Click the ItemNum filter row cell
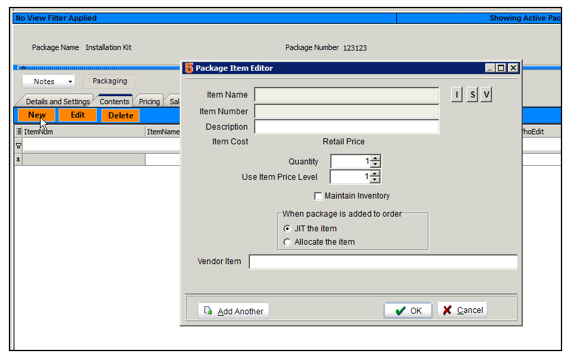The width and height of the screenshot is (573, 360). pyautogui.click(x=102, y=145)
